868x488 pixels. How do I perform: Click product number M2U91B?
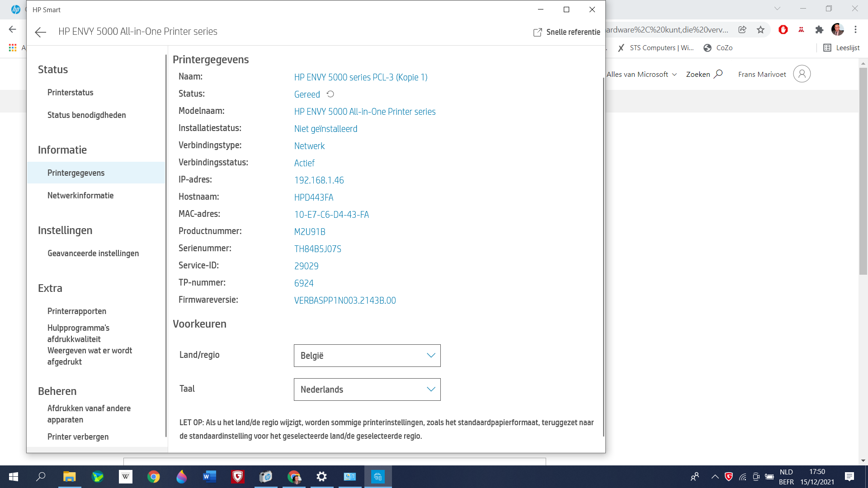(310, 231)
